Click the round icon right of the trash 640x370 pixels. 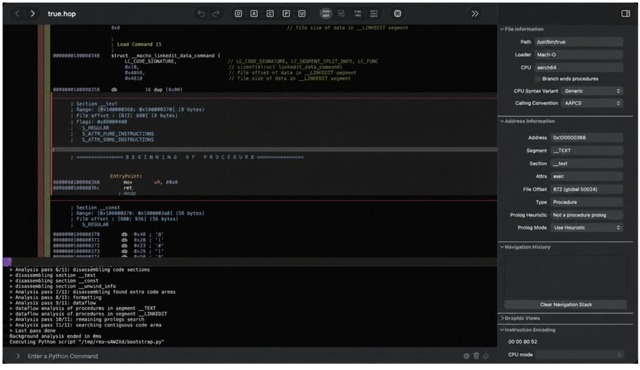(x=486, y=356)
